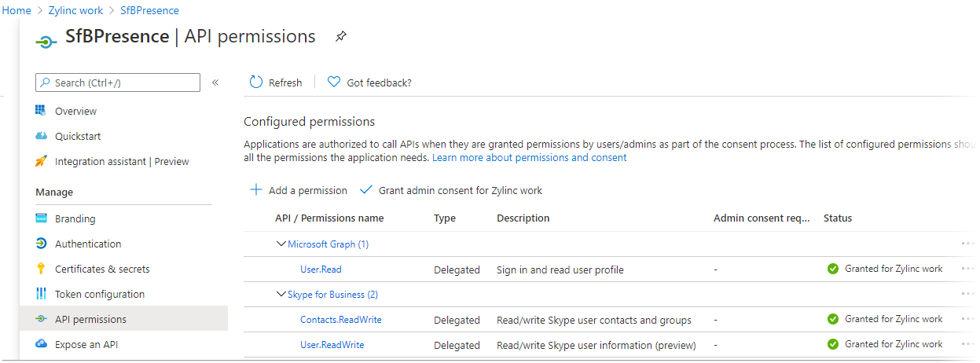The height and width of the screenshot is (363, 980).
Task: Collapse the Skype for Business (2) group
Action: [x=281, y=294]
